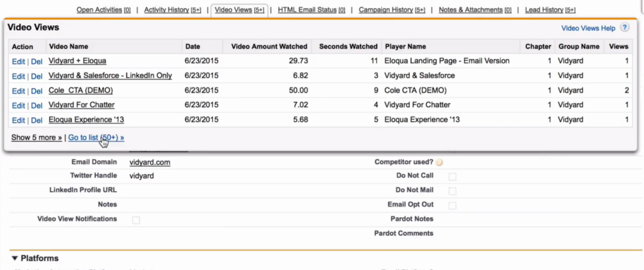This screenshot has width=644, height=270.
Task: Open the Notes & Attachments link
Action: point(475,9)
